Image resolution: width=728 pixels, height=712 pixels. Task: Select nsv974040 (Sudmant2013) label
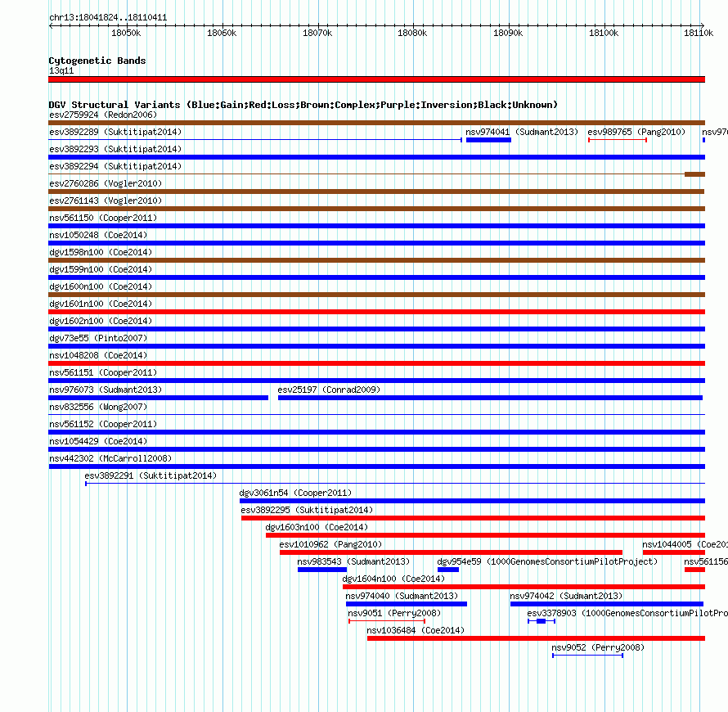point(402,596)
